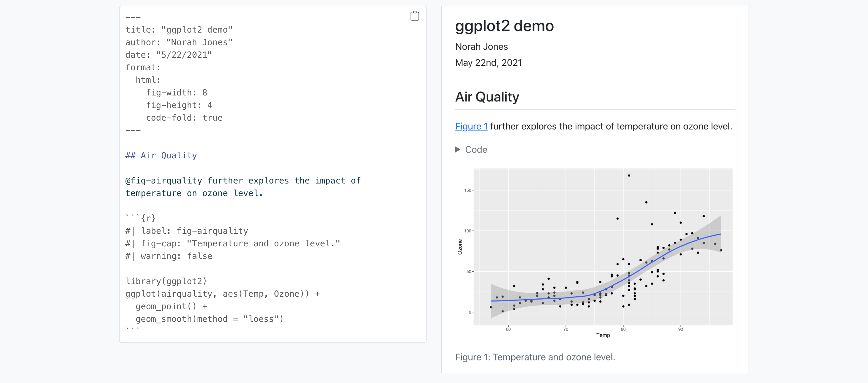Click the Norah Jones author name in preview
The image size is (868, 383).
(481, 46)
